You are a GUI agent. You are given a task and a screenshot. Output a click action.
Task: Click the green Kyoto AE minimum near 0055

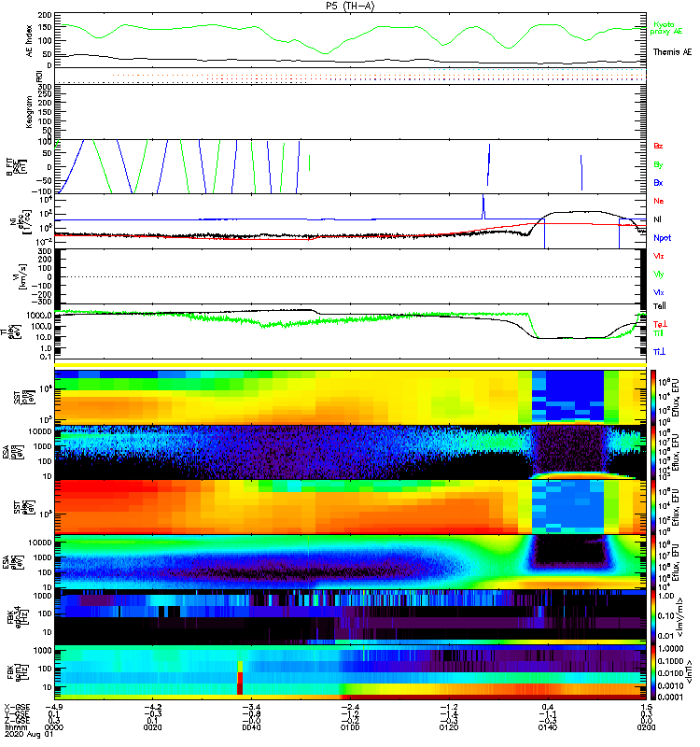coord(326,53)
